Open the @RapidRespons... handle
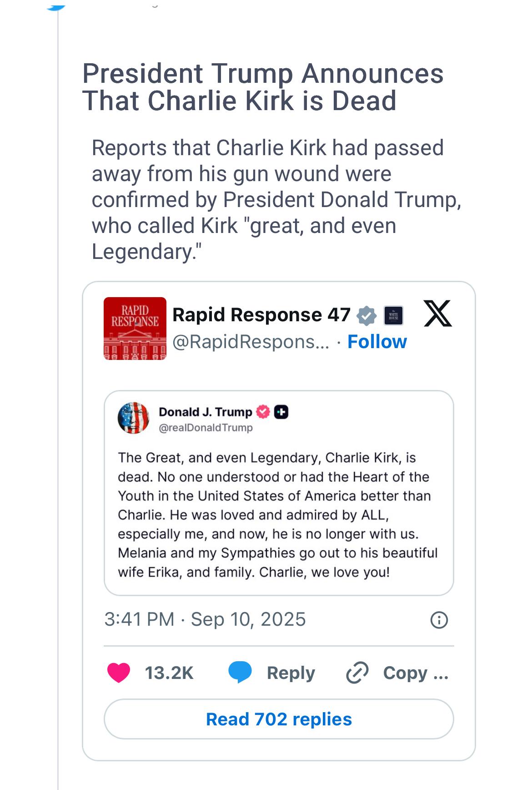The width and height of the screenshot is (532, 790). pyautogui.click(x=251, y=342)
